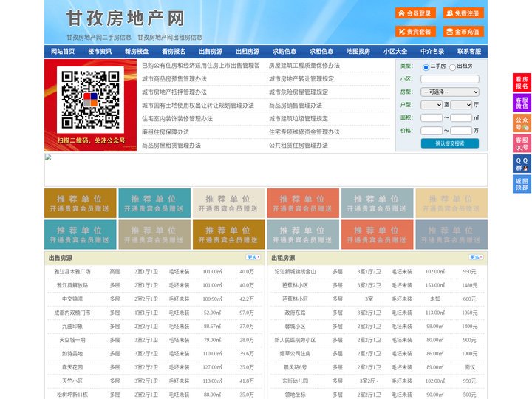The image size is (532, 399).
Task: Open 城市建筑垃圾管理规定 article link
Action: 299,119
